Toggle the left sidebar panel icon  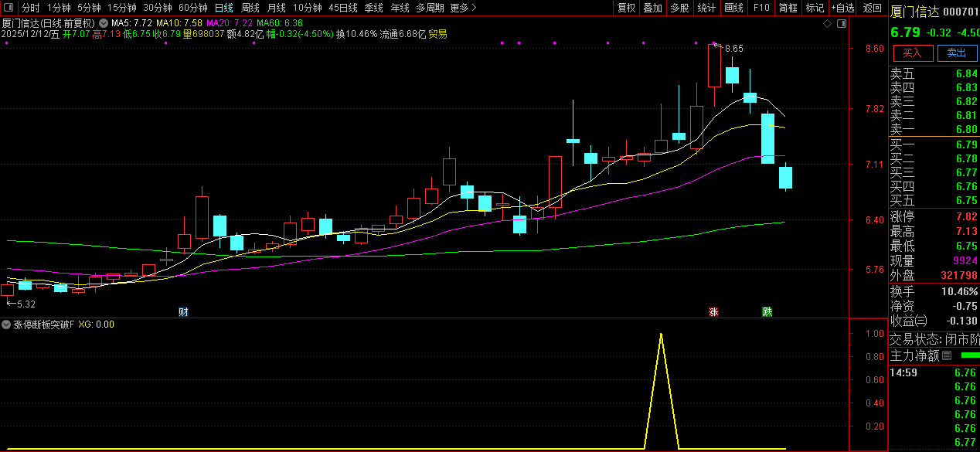(x=9, y=8)
